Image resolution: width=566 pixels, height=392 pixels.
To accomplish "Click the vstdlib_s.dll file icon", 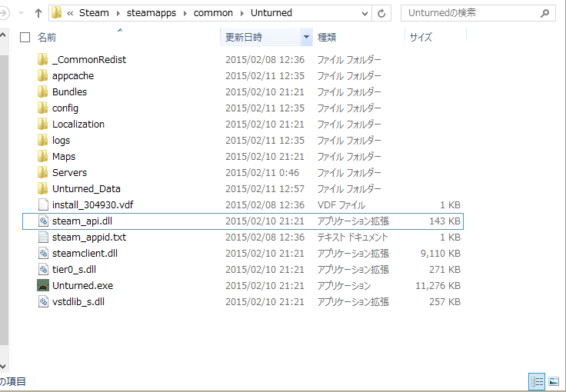I will pos(43,301).
